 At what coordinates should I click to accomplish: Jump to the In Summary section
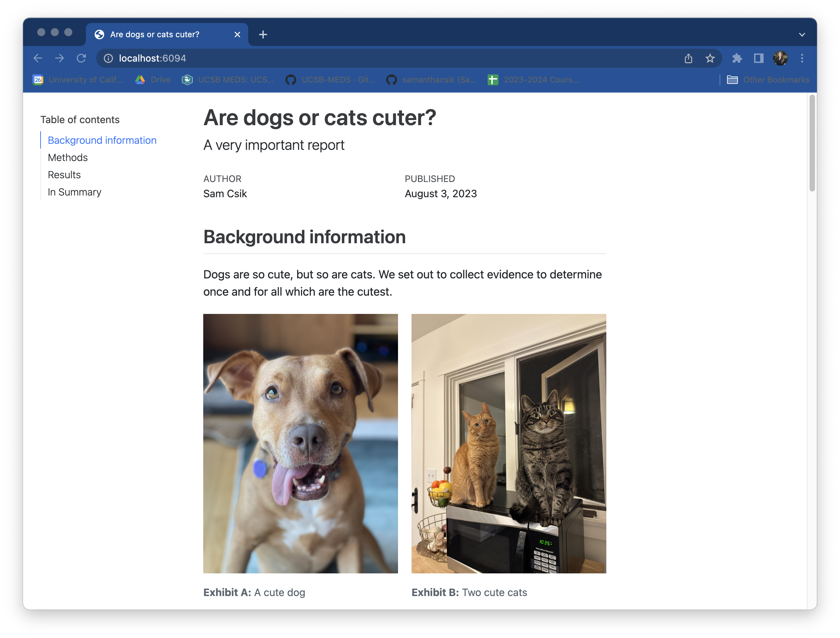coord(74,192)
